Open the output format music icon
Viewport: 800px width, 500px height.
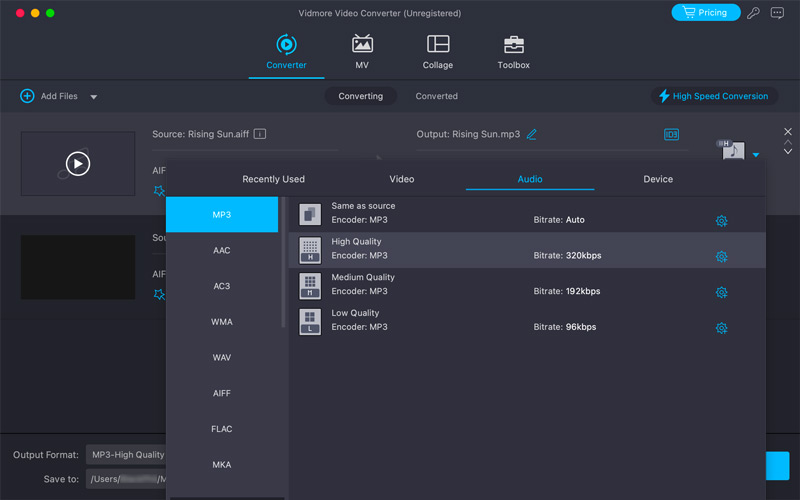pos(732,150)
